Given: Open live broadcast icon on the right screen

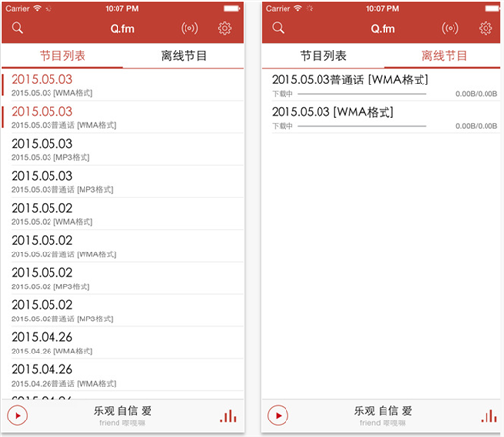Looking at the screenshot, I should pyautogui.click(x=450, y=28).
